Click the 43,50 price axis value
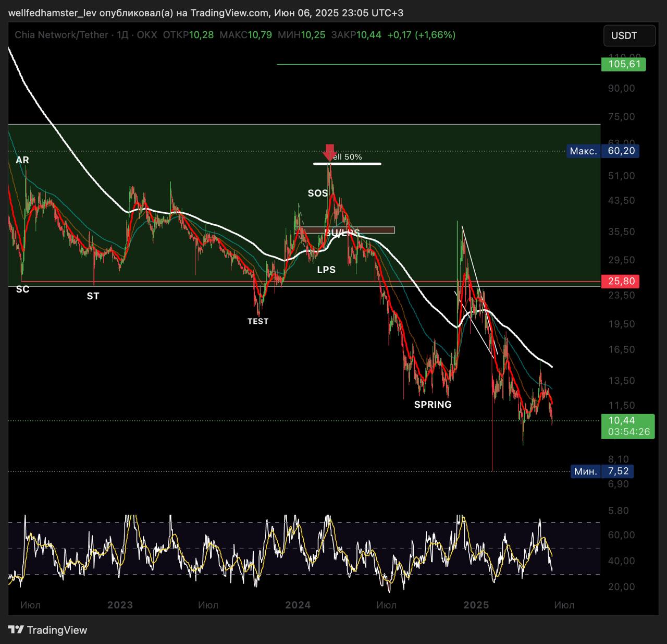Viewport: 667px width, 644px height. [x=622, y=201]
